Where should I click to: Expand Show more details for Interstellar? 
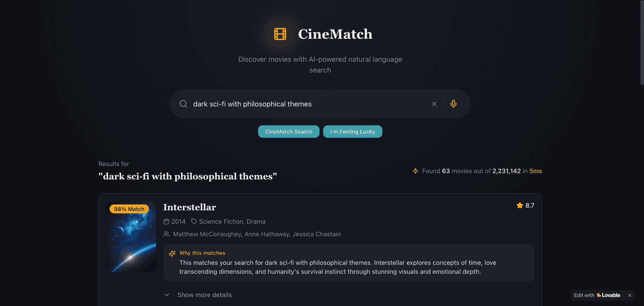[x=205, y=295]
